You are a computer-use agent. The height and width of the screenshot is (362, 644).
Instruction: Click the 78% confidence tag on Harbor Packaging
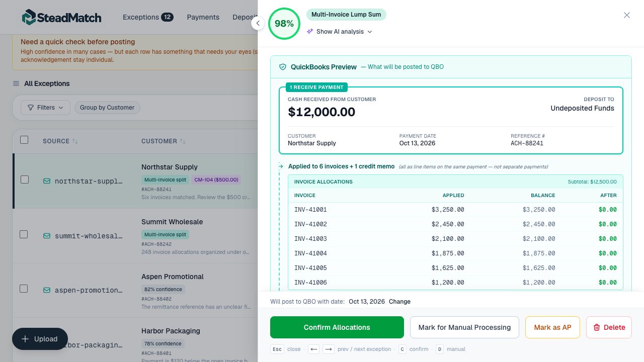coord(163,344)
